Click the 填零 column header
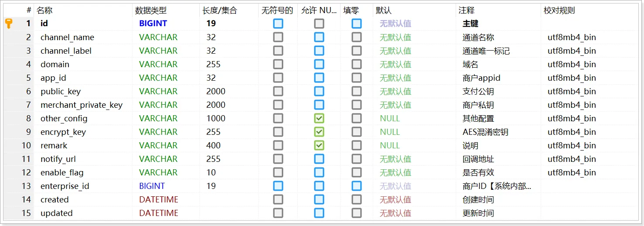 [351, 10]
